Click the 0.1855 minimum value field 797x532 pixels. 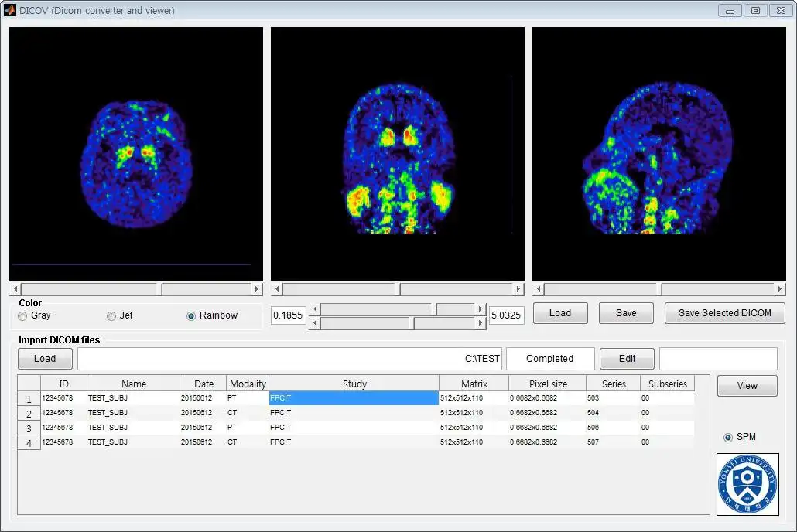(x=288, y=315)
